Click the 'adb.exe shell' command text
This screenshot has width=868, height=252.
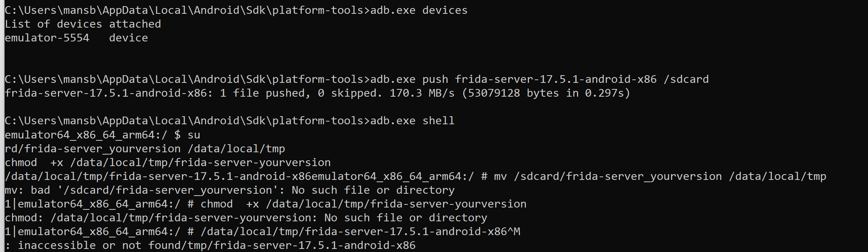click(412, 121)
